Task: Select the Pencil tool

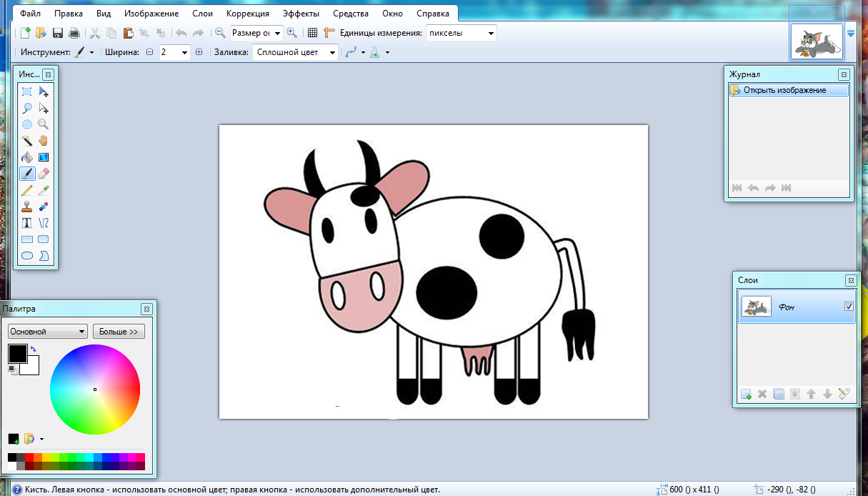Action: pos(26,190)
